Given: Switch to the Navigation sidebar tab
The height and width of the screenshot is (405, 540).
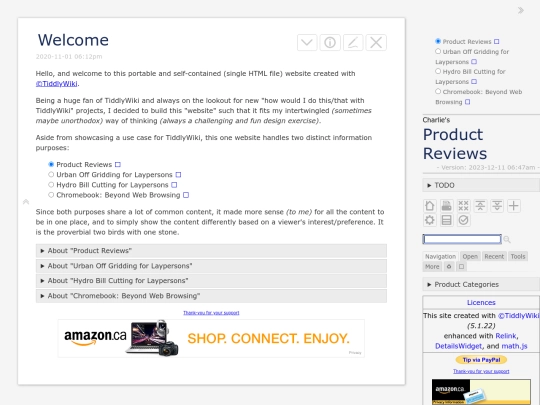Looking at the screenshot, I should [440, 257].
